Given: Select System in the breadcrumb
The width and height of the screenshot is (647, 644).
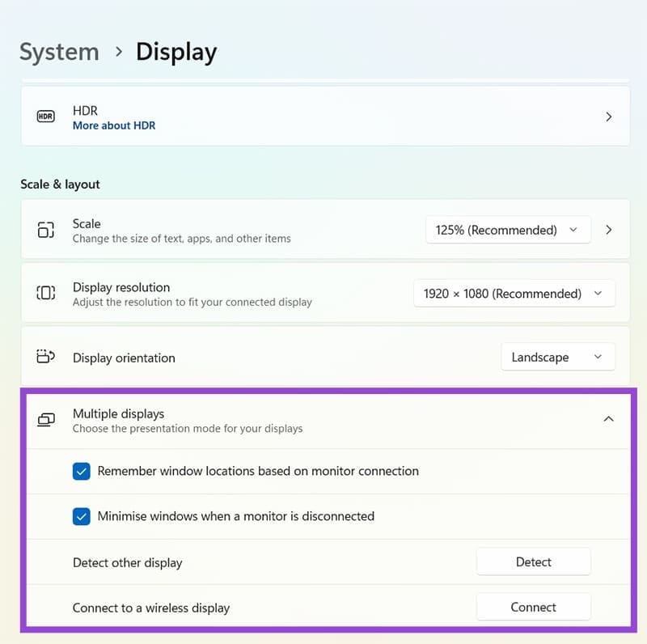Looking at the screenshot, I should (x=58, y=51).
